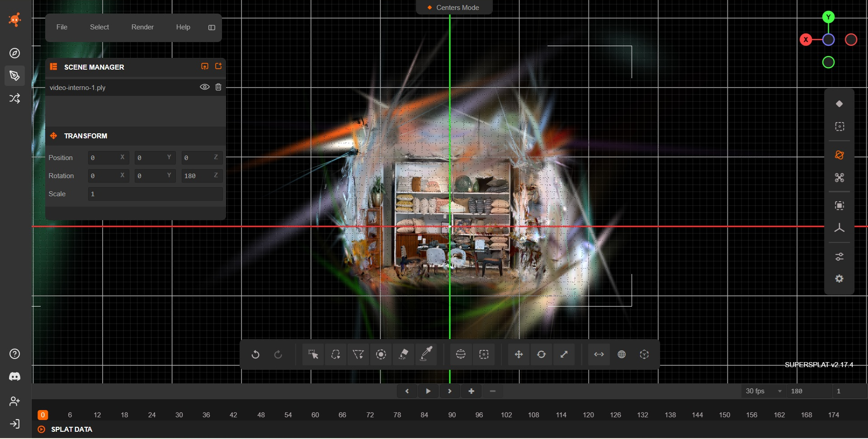Select the eyedropper tool
The height and width of the screenshot is (439, 868).
(426, 355)
